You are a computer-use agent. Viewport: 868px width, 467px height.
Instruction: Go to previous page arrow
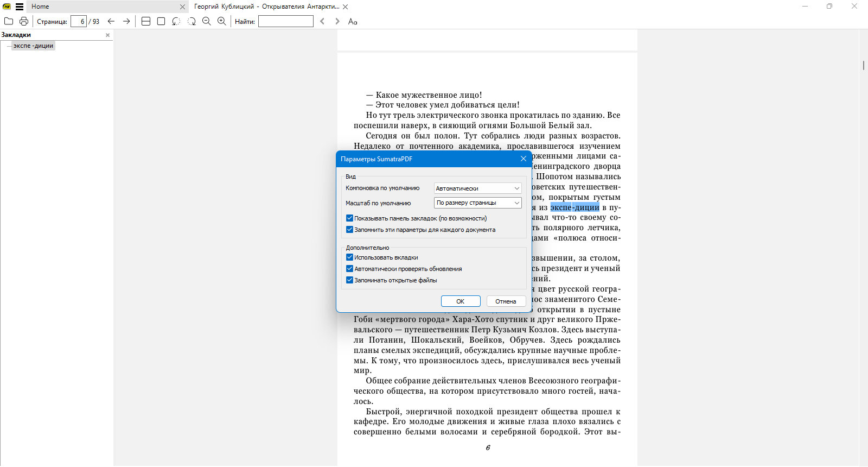coord(111,21)
